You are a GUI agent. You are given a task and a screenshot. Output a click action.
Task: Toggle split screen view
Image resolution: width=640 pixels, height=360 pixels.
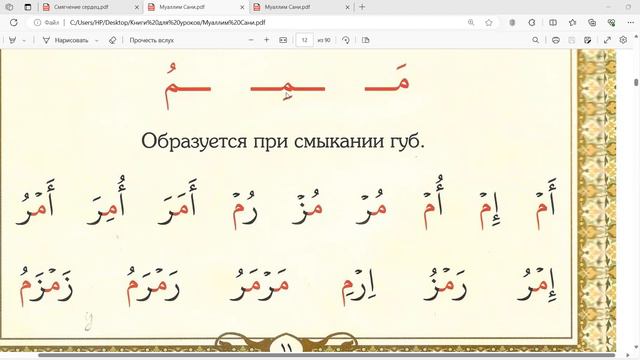coord(553,22)
